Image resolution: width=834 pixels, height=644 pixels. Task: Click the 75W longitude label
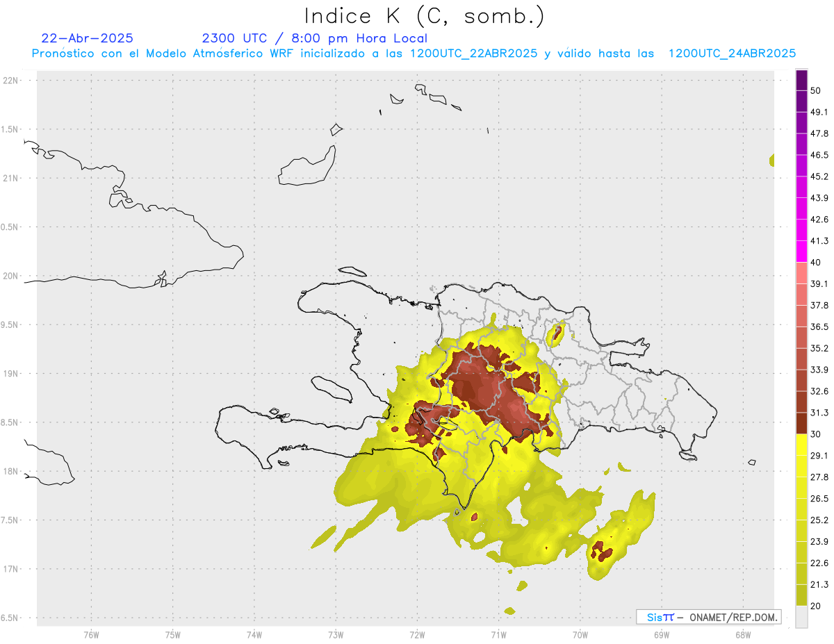pyautogui.click(x=172, y=635)
